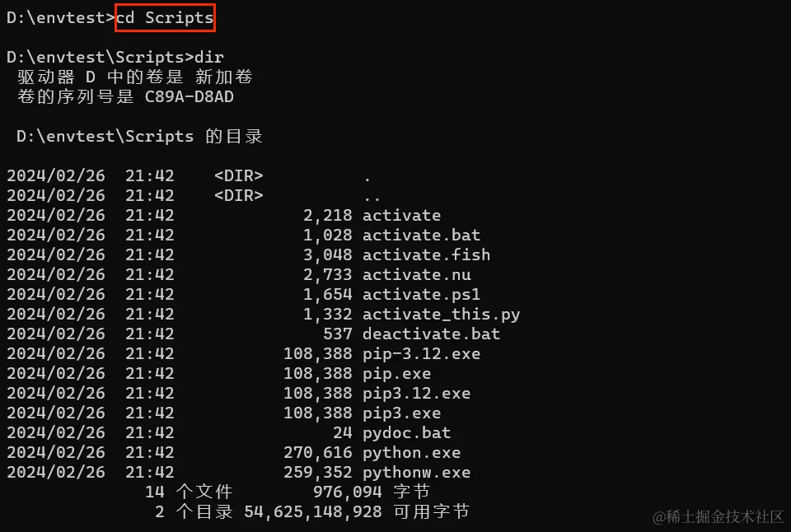Click the activate.nu file entry
The width and height of the screenshot is (791, 532).
click(416, 274)
